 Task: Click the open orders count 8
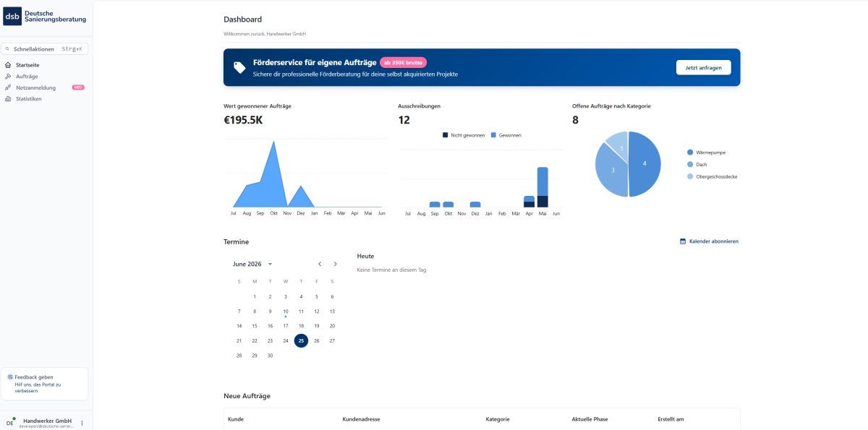(576, 120)
